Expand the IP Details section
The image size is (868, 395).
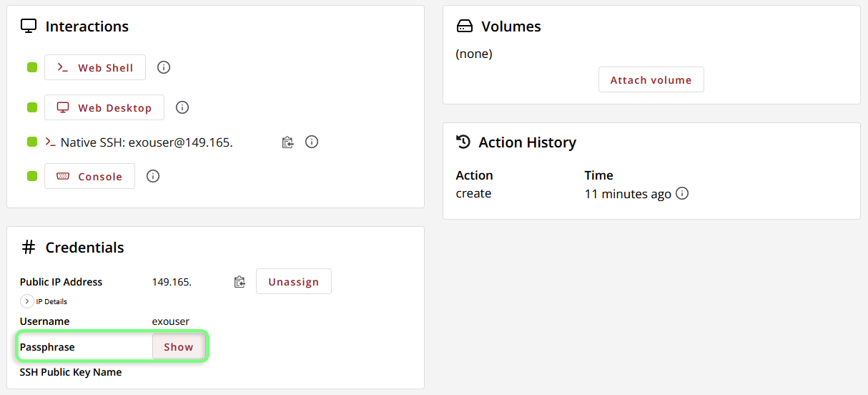(x=27, y=301)
